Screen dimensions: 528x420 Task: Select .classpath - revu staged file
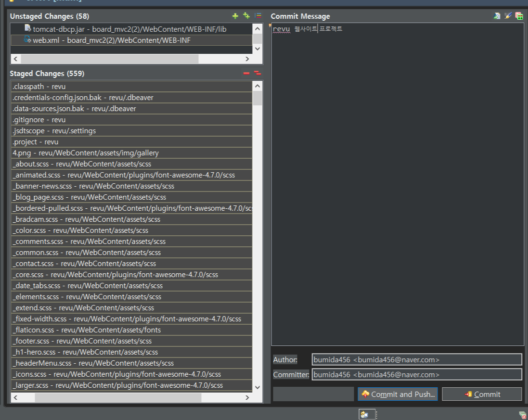click(132, 87)
